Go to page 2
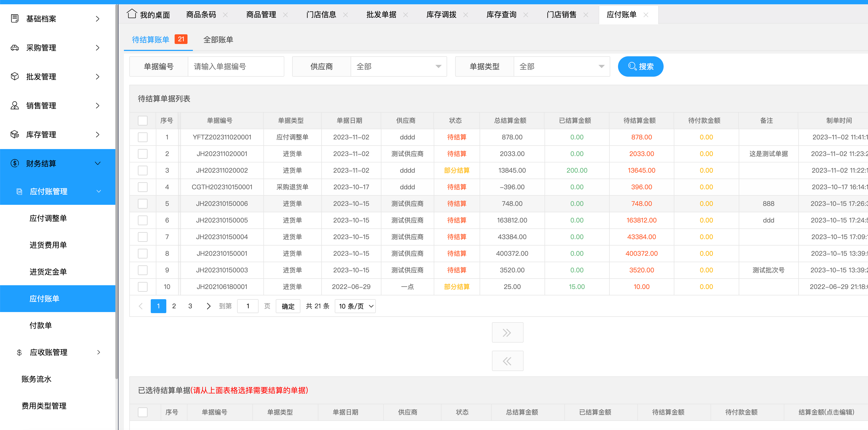868x430 pixels. pos(174,306)
